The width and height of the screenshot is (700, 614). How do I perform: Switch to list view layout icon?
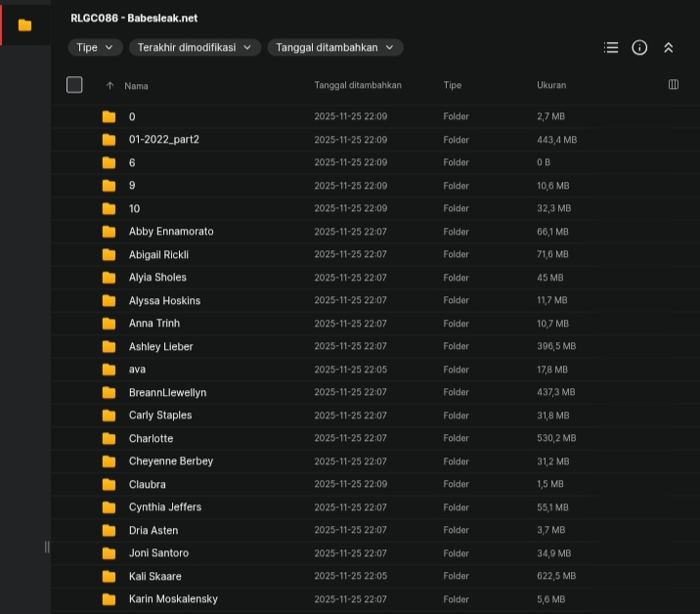[611, 47]
